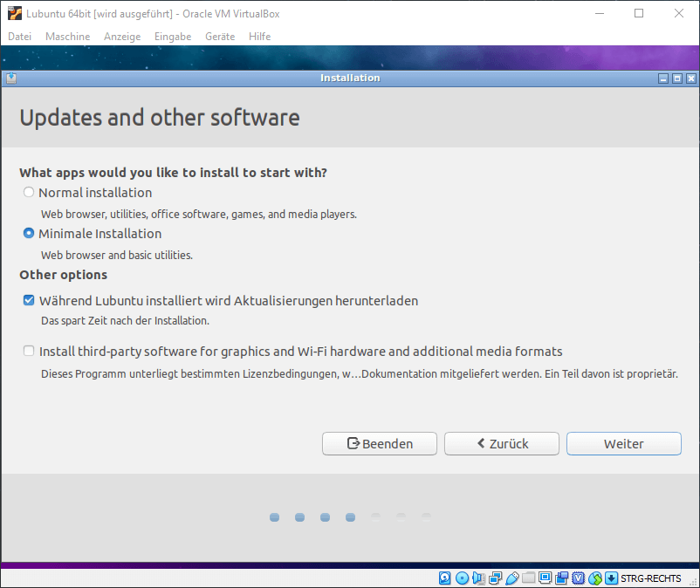The image size is (700, 588).
Task: Click the 'Updates and other software' heading
Action: [x=160, y=119]
